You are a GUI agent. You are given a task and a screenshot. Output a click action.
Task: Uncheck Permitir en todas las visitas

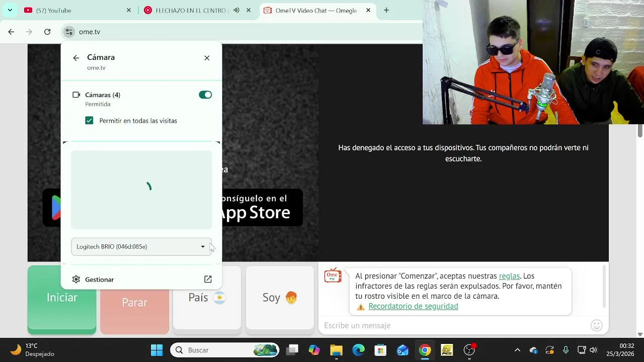[89, 121]
